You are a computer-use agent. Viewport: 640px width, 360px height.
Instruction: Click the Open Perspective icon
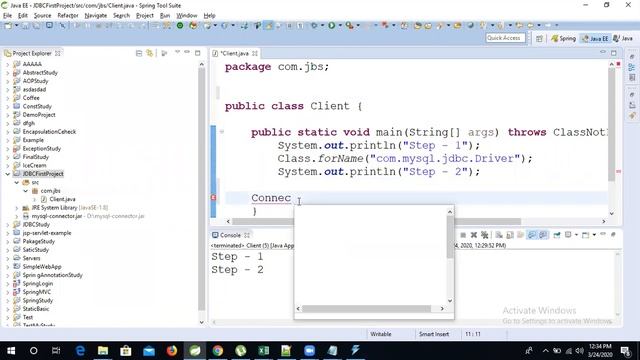539,38
